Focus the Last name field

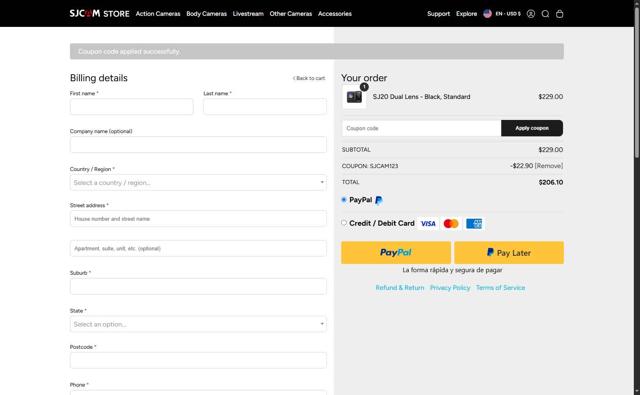265,107
